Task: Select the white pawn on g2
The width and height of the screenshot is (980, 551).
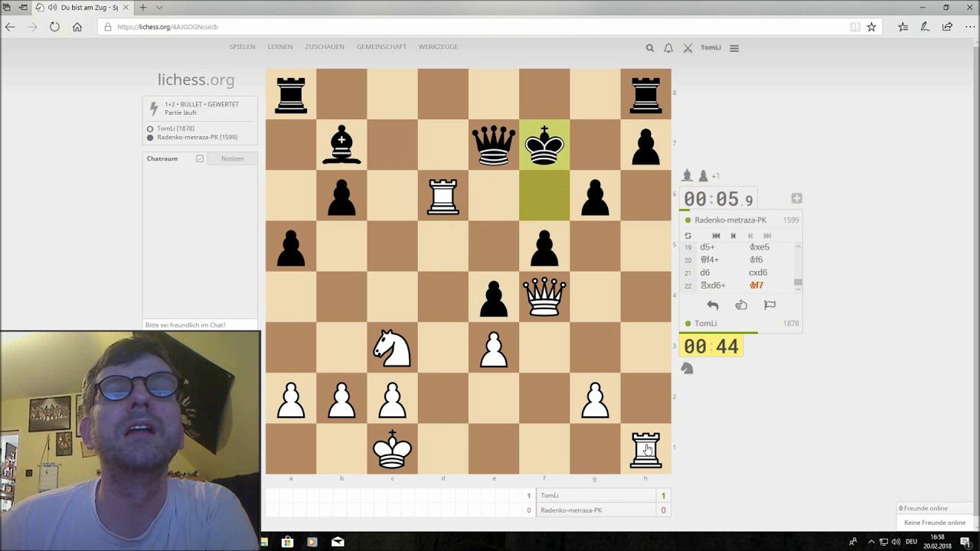Action: pos(595,399)
